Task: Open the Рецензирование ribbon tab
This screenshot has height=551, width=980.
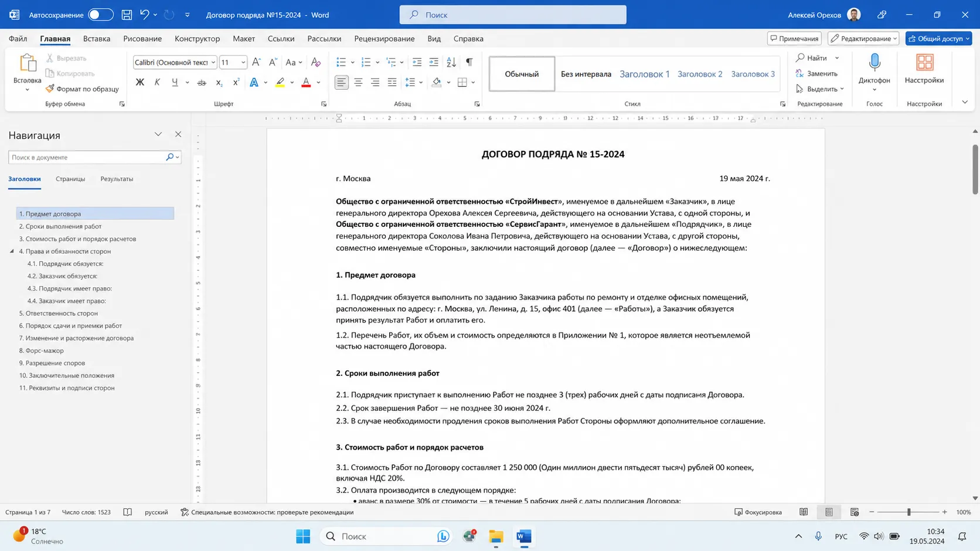Action: (x=384, y=39)
